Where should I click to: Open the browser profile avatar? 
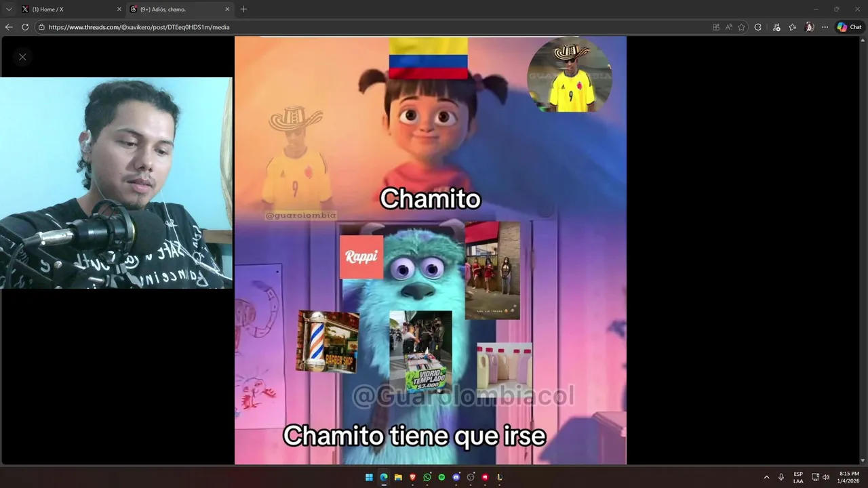point(809,27)
